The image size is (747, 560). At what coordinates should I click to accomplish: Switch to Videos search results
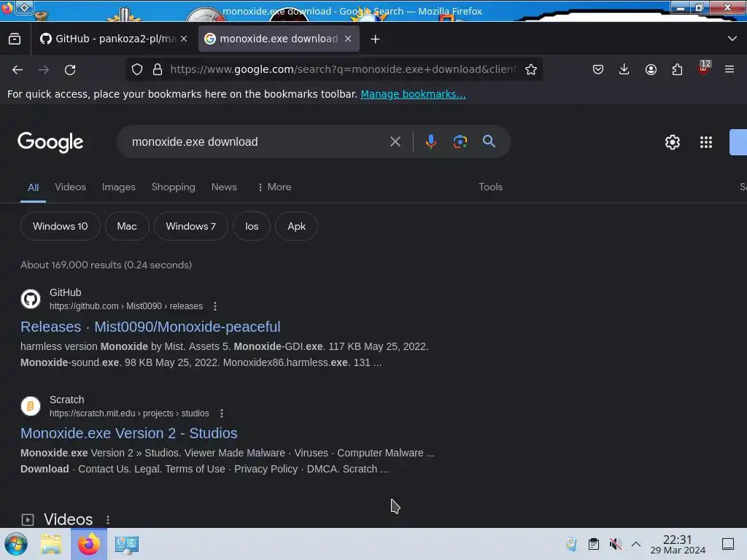pos(71,187)
